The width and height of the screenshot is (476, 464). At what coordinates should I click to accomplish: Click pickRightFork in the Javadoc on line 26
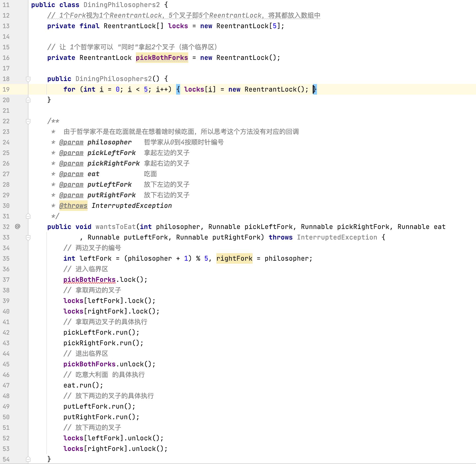click(113, 163)
